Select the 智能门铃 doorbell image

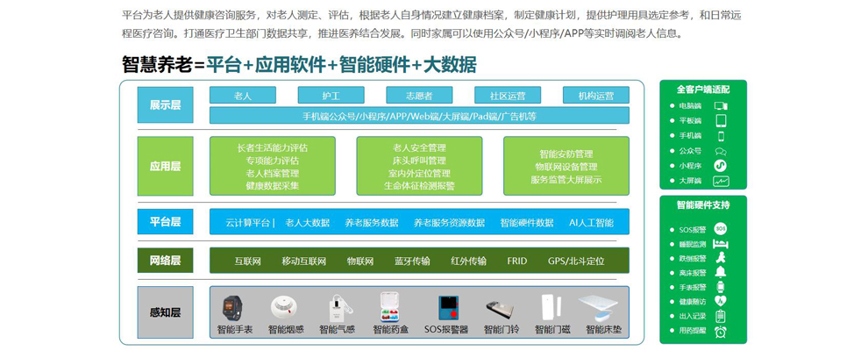(500, 310)
